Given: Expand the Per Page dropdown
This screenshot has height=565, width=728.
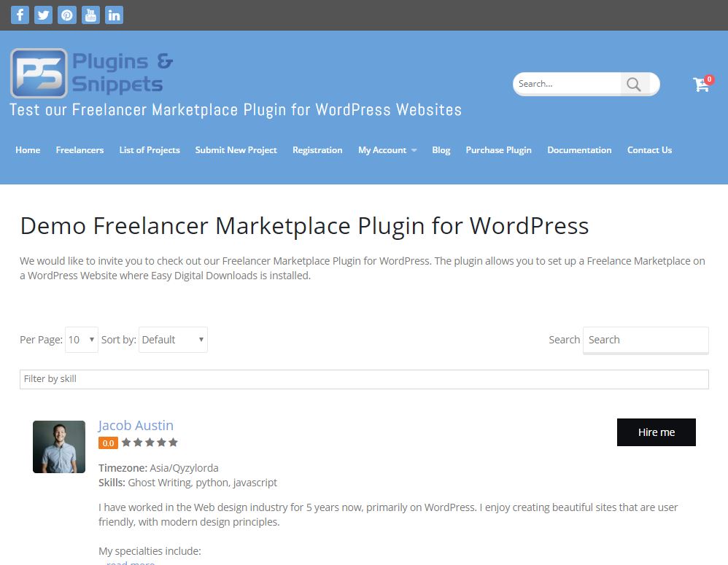Looking at the screenshot, I should (x=82, y=340).
